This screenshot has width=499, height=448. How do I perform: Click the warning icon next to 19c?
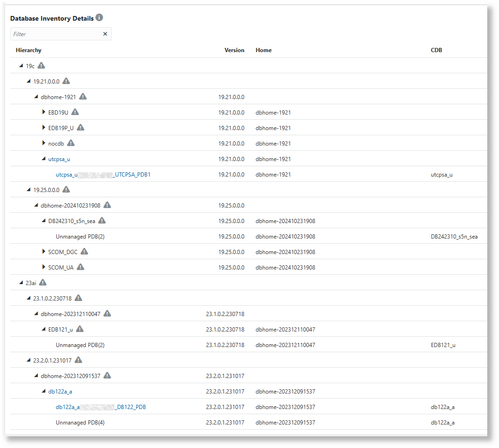pos(41,66)
